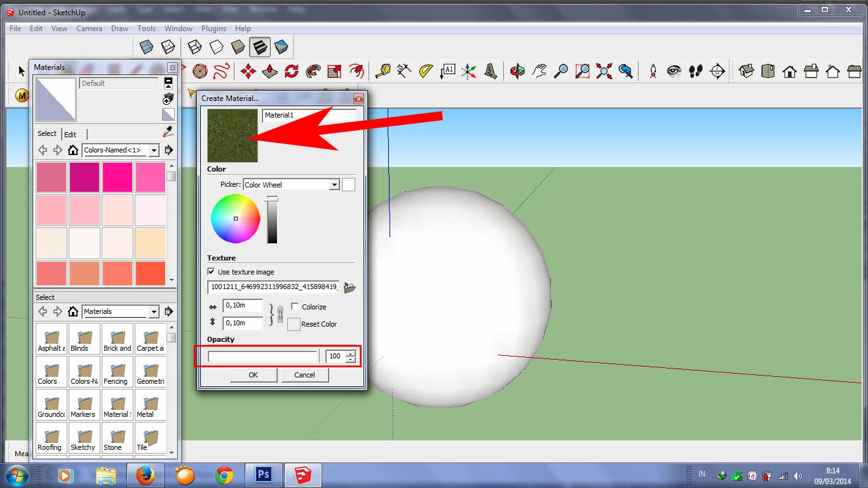This screenshot has width=868, height=488.
Task: Select the Tape Measure tool
Action: click(x=383, y=71)
